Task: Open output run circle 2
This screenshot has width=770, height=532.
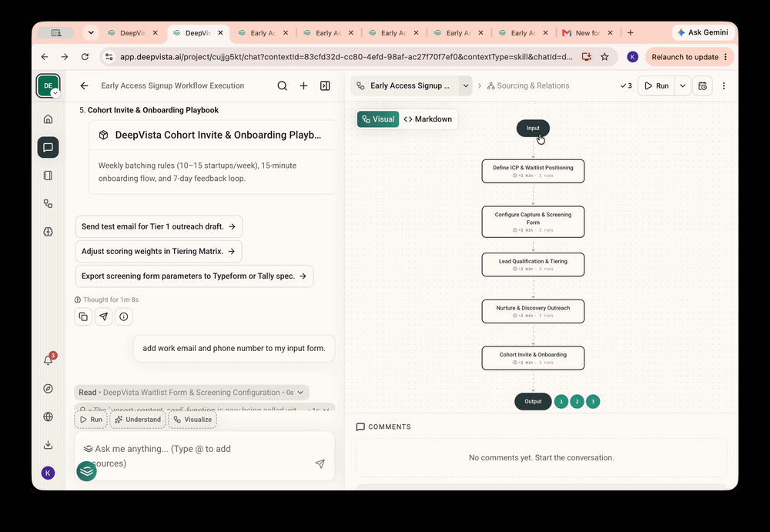Action: [577, 401]
